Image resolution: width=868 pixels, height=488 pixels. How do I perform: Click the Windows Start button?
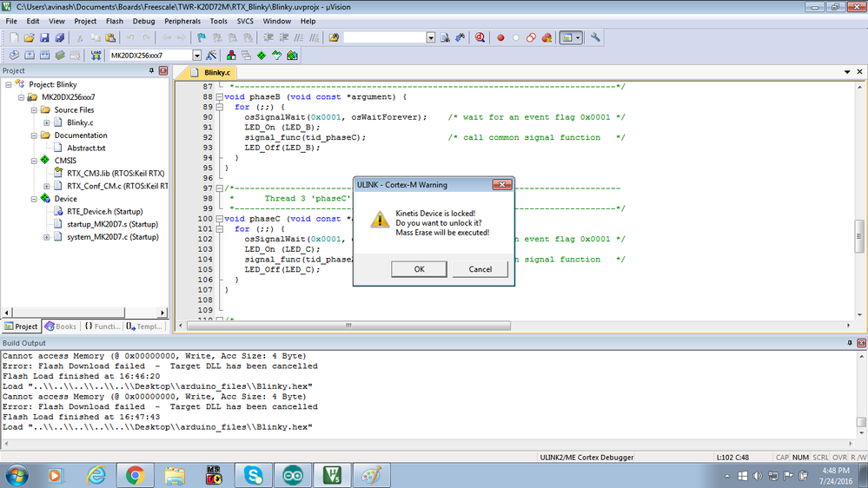point(17,475)
